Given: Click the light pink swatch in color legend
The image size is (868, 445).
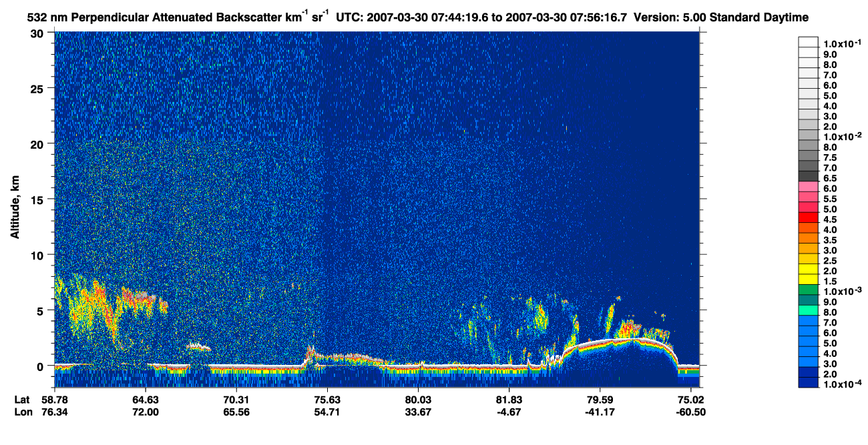Looking at the screenshot, I should point(808,187).
